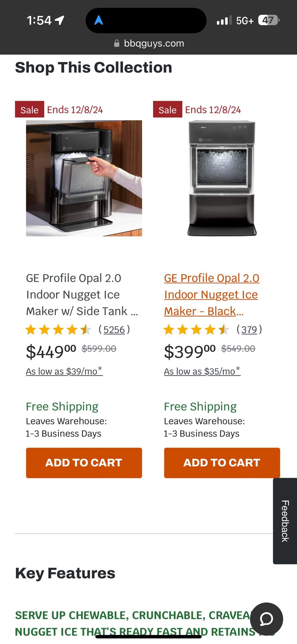This screenshot has height=644, width=297.
Task: Select the left product's ice maker image
Action: [x=84, y=178]
